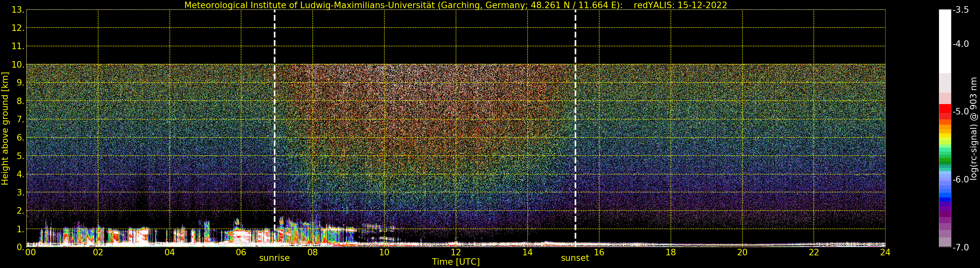The height and width of the screenshot is (268, 980).
Task: Click the '9.' height axis tick label
Action: point(20,83)
